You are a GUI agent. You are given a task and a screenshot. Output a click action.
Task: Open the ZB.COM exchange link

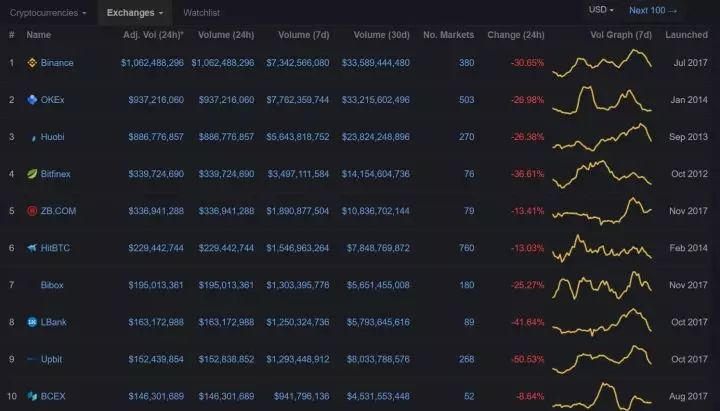point(58,211)
